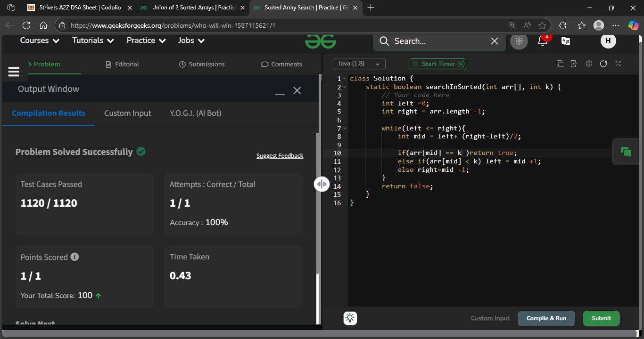Open the editor settings gear
The image size is (644, 339).
coord(589,64)
